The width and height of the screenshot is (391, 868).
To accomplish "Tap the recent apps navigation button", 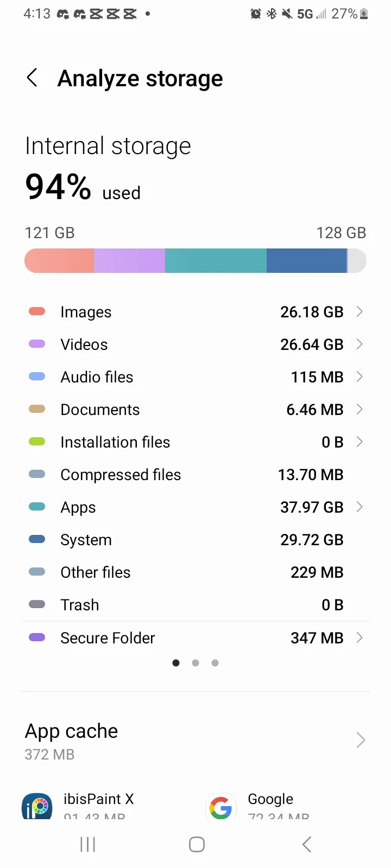I will pyautogui.click(x=88, y=844).
